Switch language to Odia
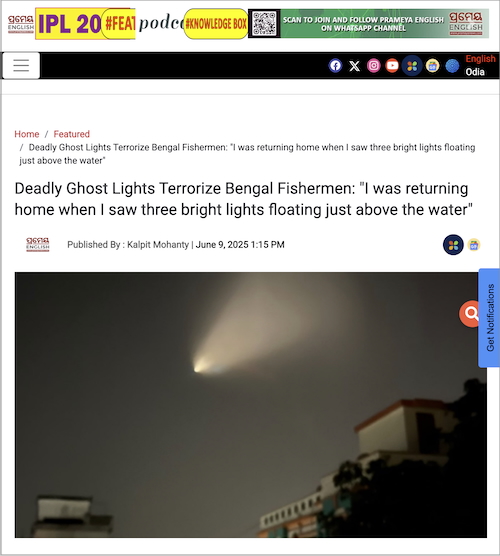The height and width of the screenshot is (556, 500). pyautogui.click(x=475, y=72)
